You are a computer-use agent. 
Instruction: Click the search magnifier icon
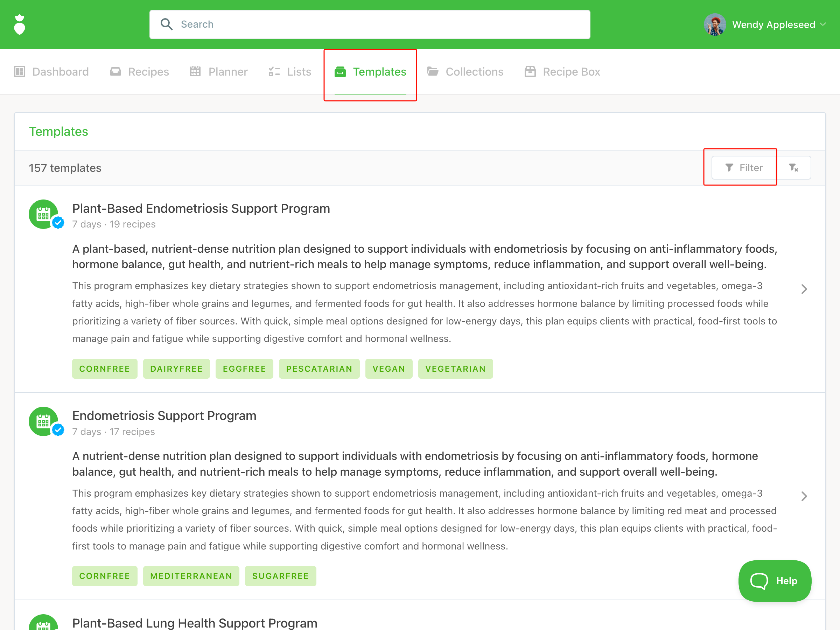[166, 24]
